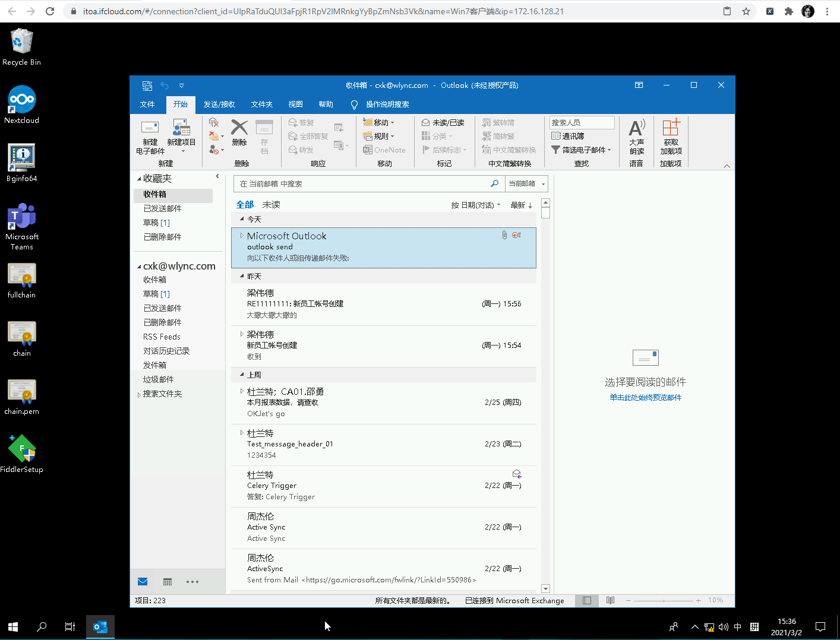Expand 搜索文件夹 tree node

(139, 394)
